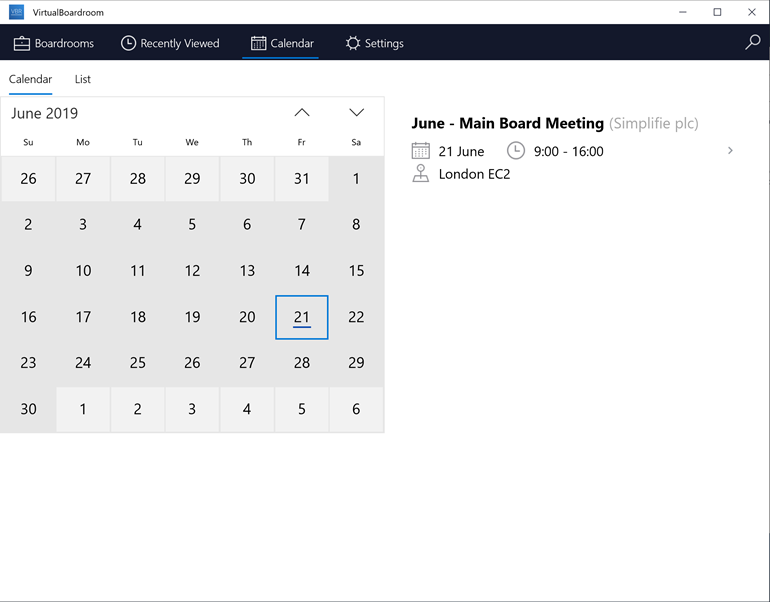
Task: Click the London EC2 location pin icon
Action: [420, 174]
